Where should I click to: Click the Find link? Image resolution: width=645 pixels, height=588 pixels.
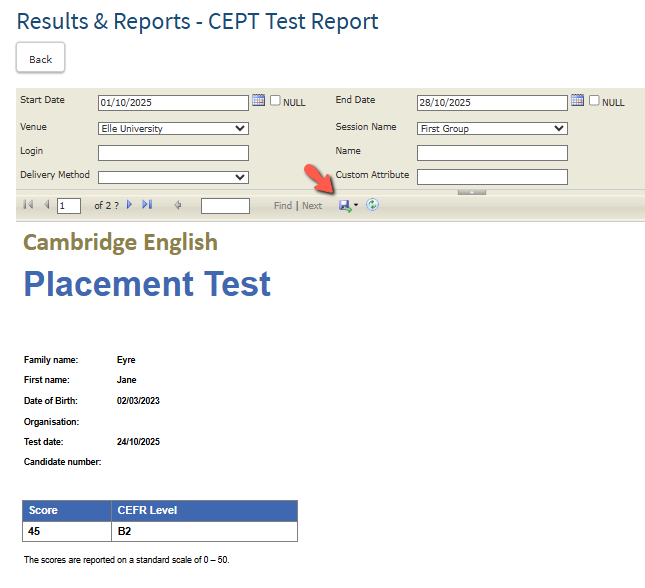pyautogui.click(x=283, y=206)
